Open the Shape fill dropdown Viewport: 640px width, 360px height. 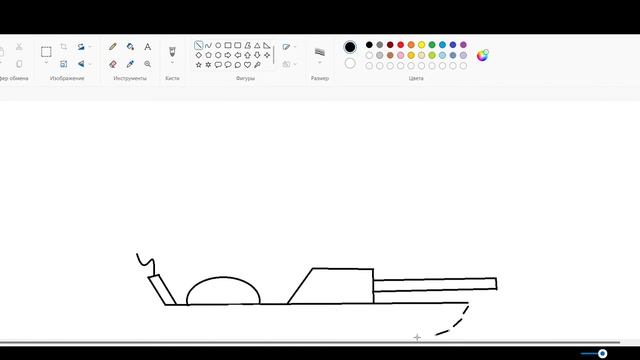[x=289, y=64]
